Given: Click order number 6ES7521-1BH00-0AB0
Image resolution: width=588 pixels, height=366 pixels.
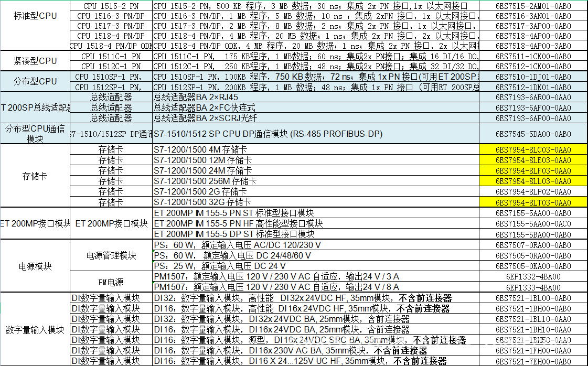Looking at the screenshot, I should (533, 309).
